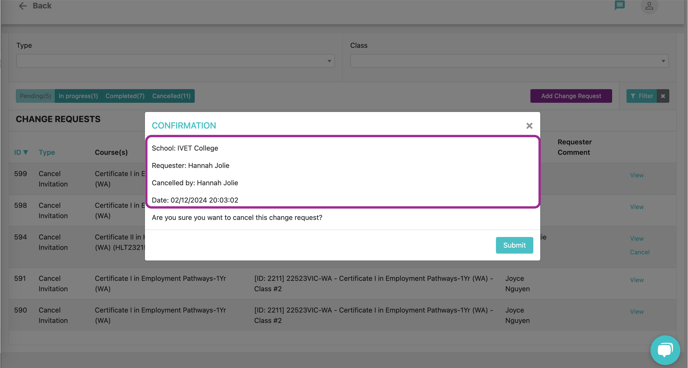Click the 'Are you sure' confirmation question

point(237,218)
